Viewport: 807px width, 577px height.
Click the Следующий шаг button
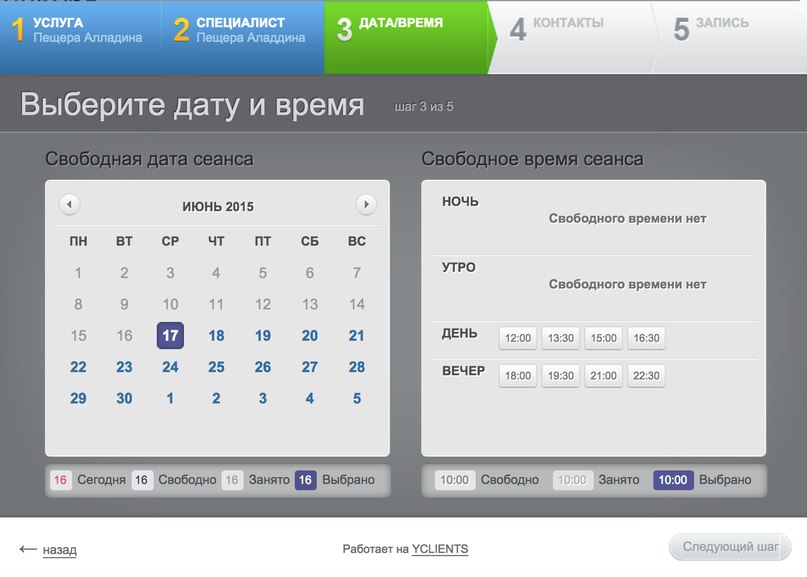[730, 547]
